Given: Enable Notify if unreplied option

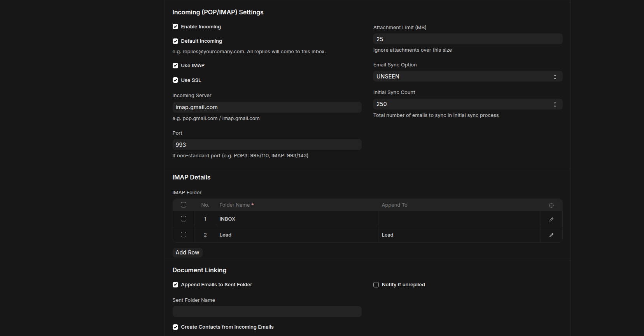Looking at the screenshot, I should point(376,285).
